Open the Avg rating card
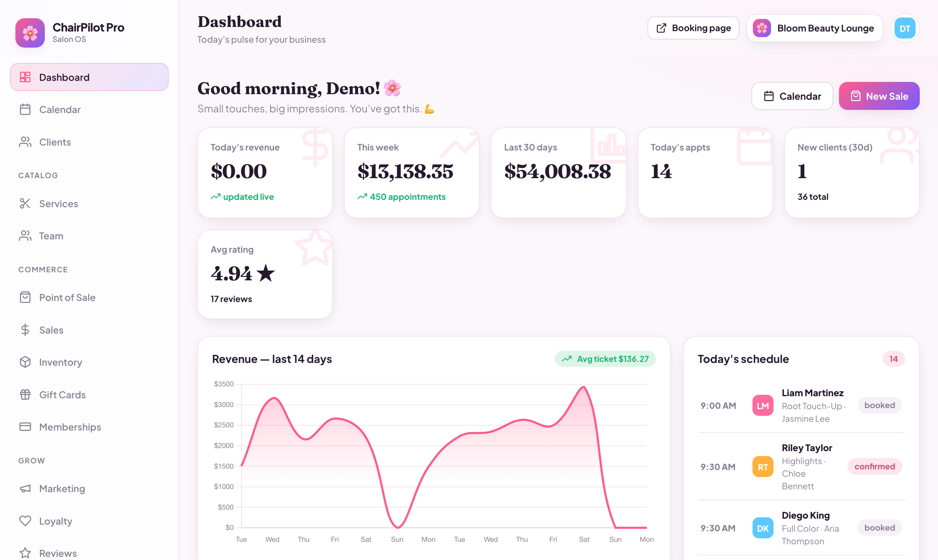This screenshot has width=938, height=560. coord(265,274)
